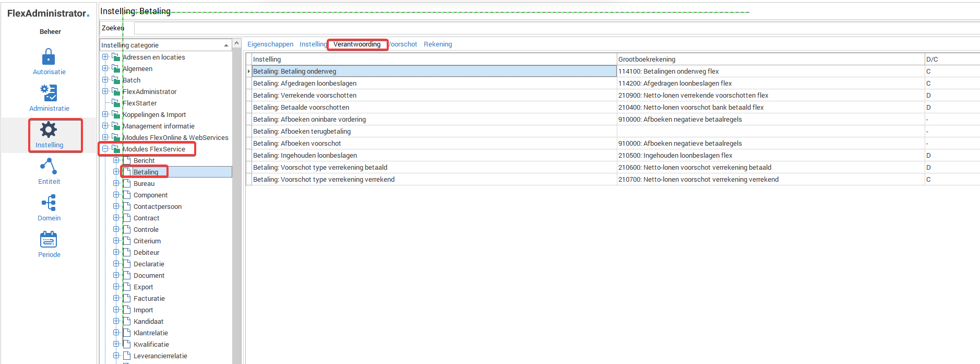Select the Contract tree item

[x=146, y=218]
